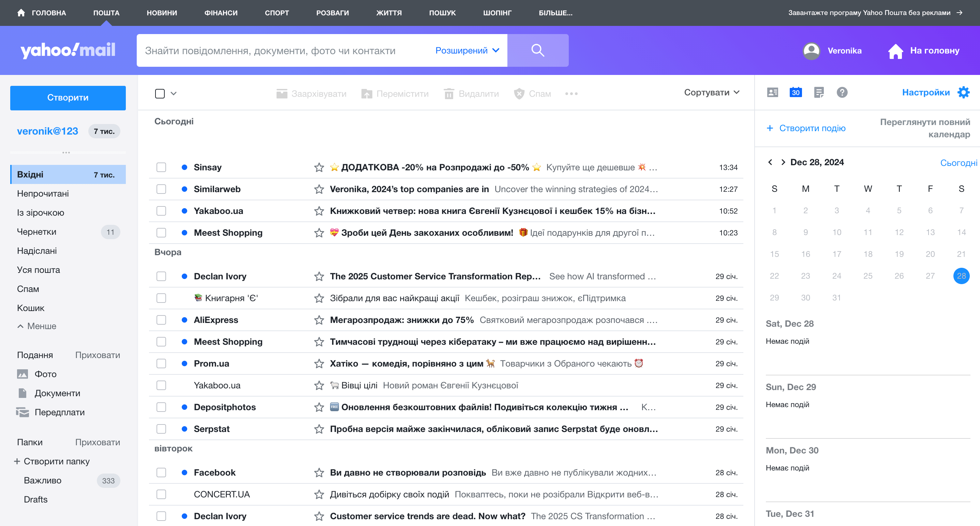Open Yahoo Mail app promo link
Image resolution: width=980 pixels, height=526 pixels.
(875, 13)
